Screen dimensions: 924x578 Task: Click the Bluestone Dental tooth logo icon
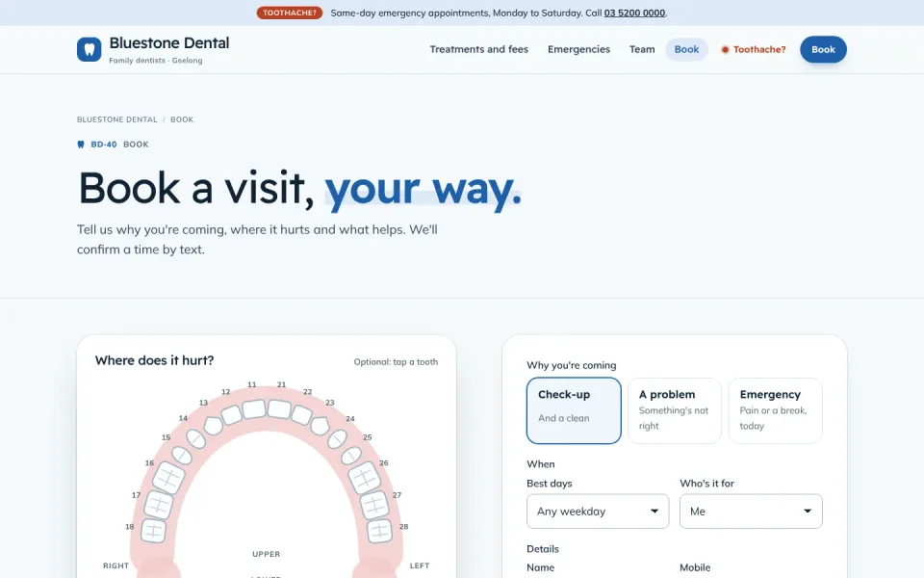pyautogui.click(x=89, y=49)
